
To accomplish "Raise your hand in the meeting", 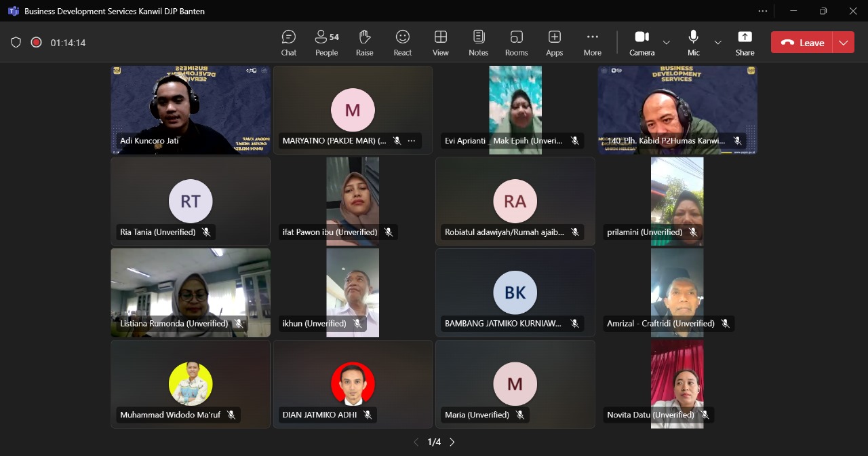I will pyautogui.click(x=365, y=43).
